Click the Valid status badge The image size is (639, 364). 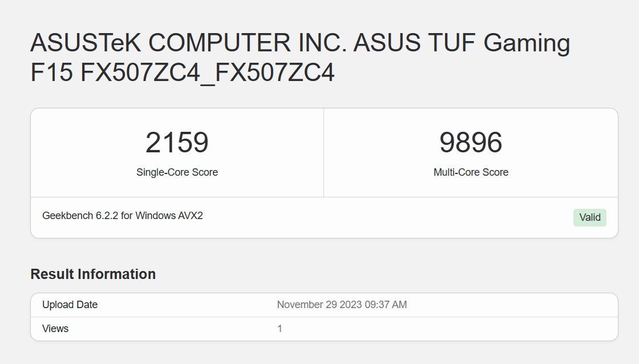point(590,217)
